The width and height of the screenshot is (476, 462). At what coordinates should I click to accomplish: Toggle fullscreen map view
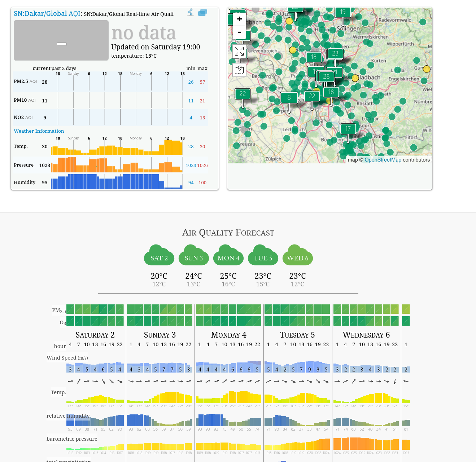239,51
